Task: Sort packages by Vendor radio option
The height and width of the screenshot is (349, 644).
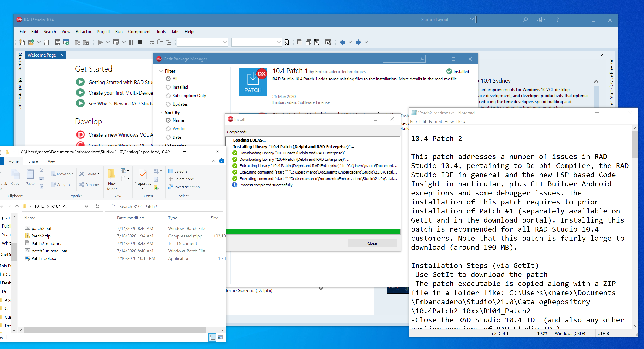Action: pos(168,128)
